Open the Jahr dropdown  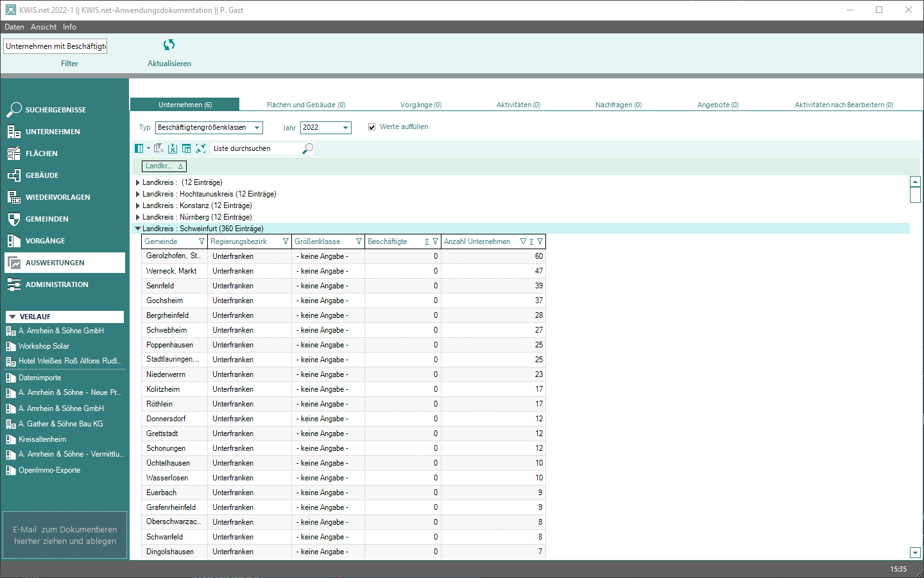pos(345,128)
